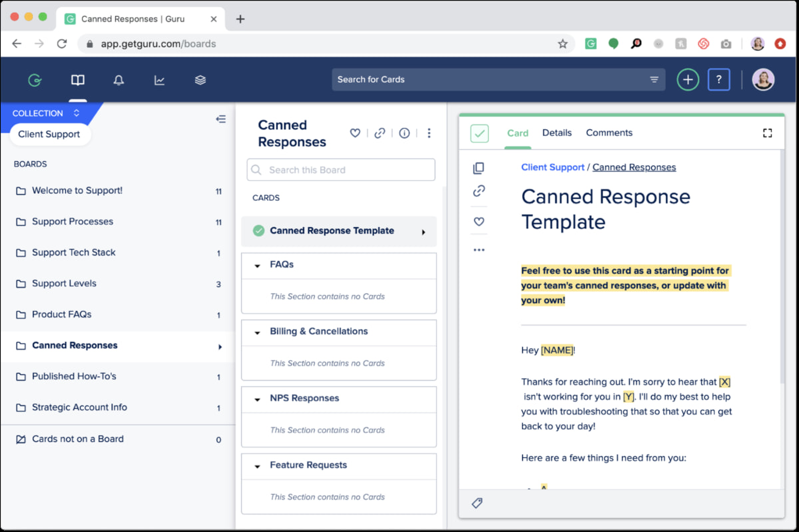The height and width of the screenshot is (532, 799).
Task: Copy card content icon
Action: point(479,168)
